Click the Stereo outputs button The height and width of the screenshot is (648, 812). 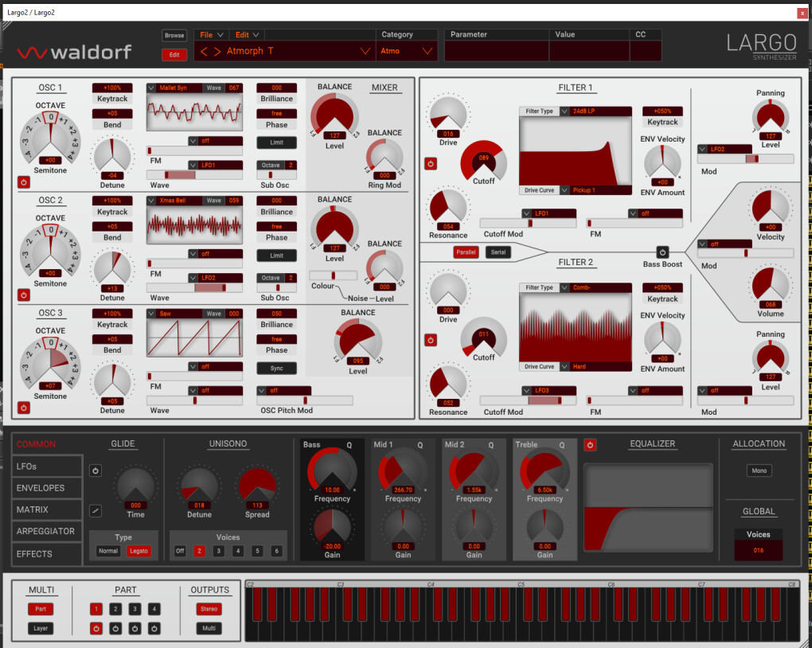click(209, 609)
